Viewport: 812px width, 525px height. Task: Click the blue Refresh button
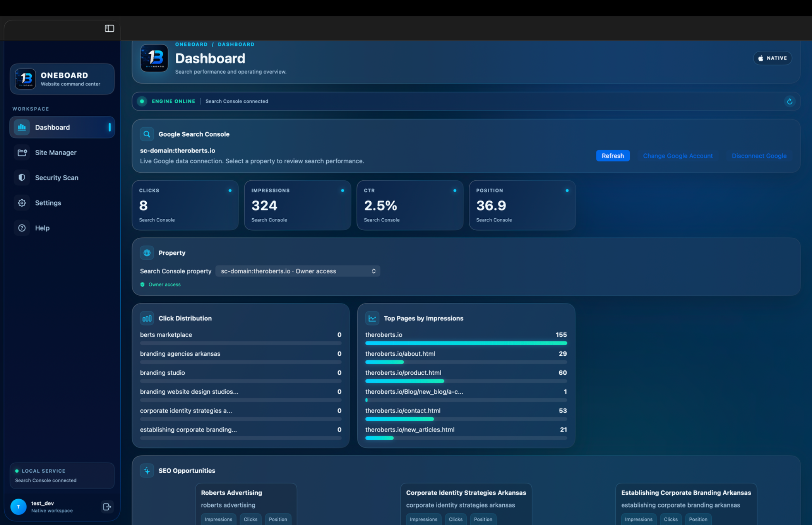(613, 156)
